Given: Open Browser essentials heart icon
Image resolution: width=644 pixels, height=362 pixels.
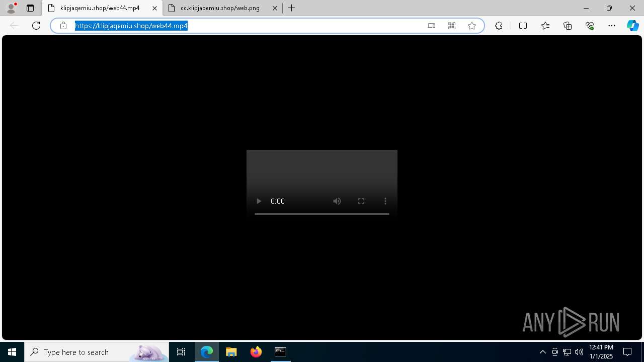Looking at the screenshot, I should (590, 26).
